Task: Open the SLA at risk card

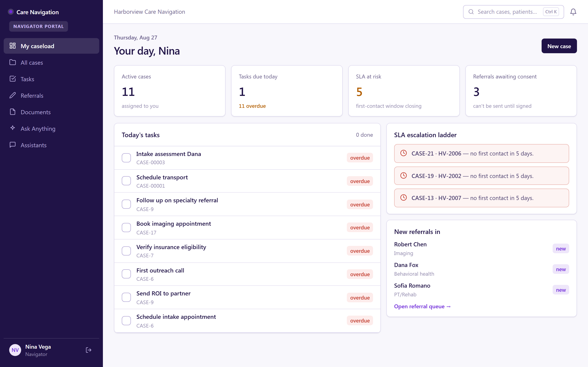Action: (x=404, y=91)
